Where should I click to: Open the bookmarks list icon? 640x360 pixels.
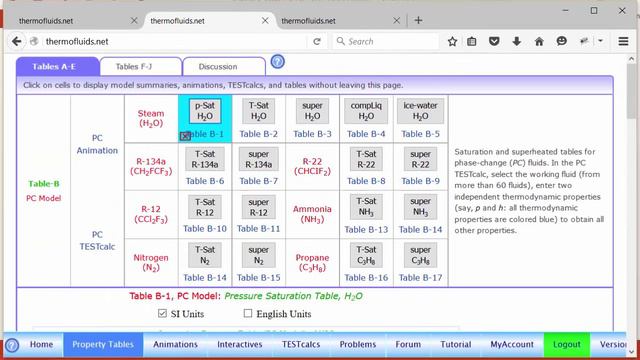point(472,41)
